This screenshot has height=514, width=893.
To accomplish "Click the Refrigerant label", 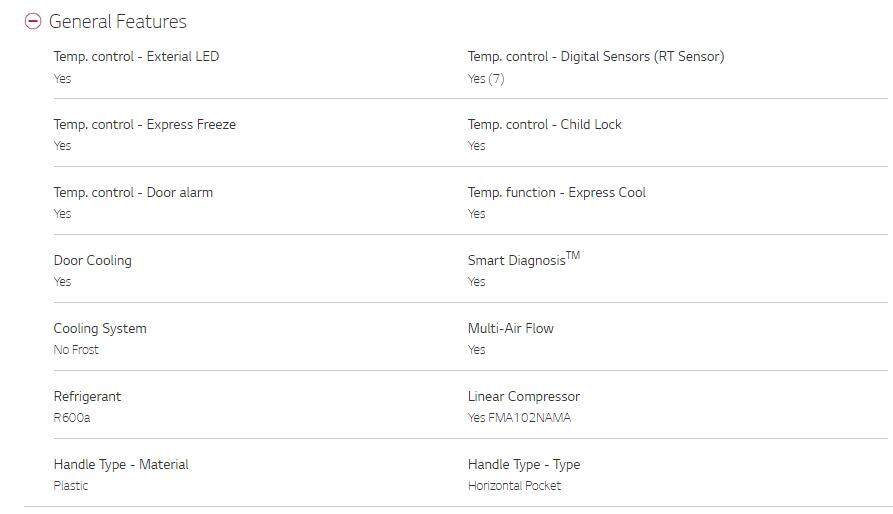I will (x=87, y=396).
